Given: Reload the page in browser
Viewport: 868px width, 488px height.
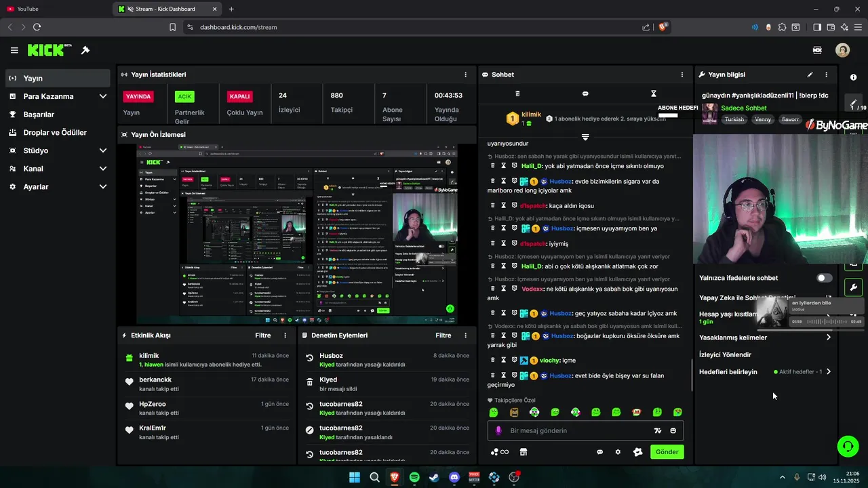Looking at the screenshot, I should (37, 27).
